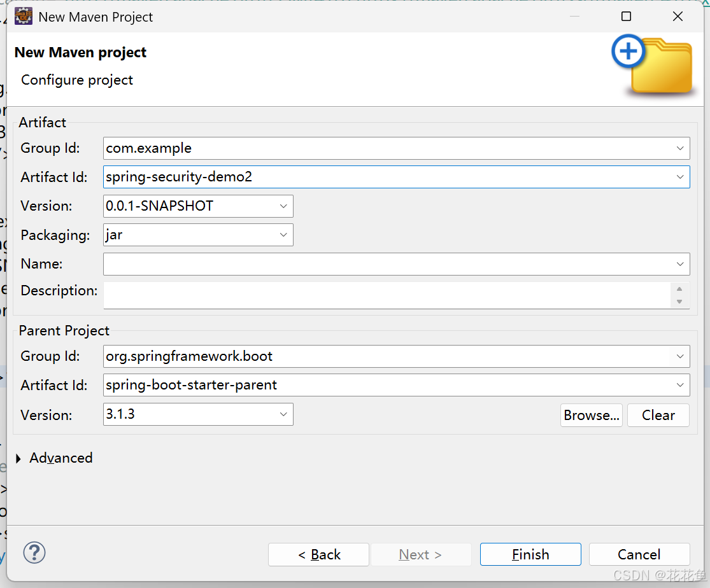Clear the parent project fields

point(658,415)
